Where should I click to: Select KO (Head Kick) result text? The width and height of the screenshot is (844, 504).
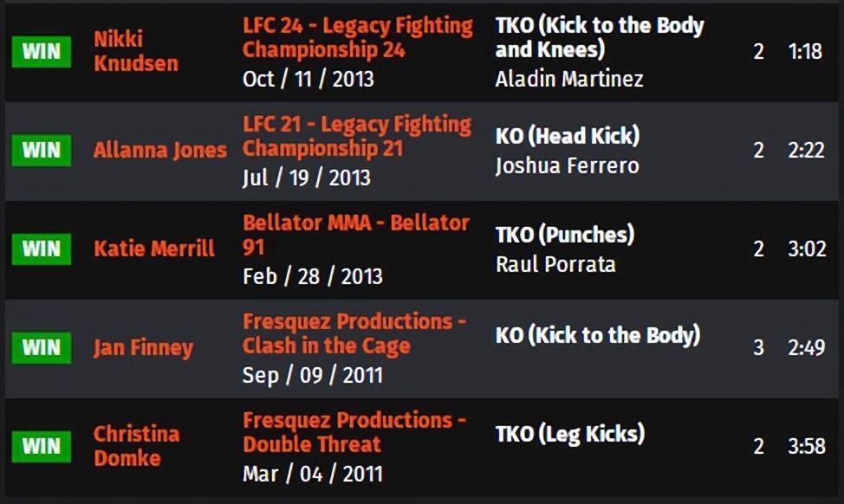[568, 136]
